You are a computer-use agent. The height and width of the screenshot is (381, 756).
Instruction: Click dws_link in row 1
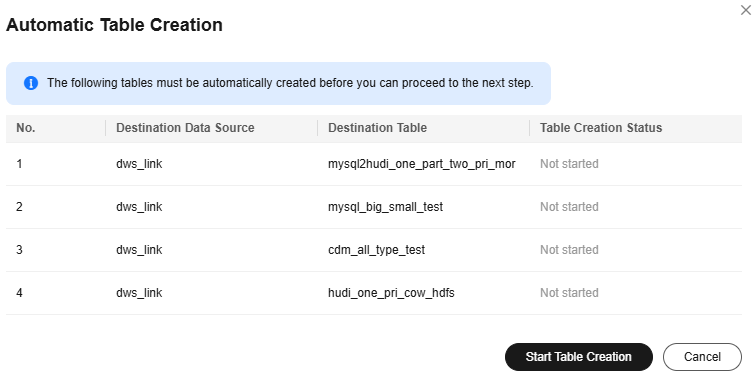[139, 164]
